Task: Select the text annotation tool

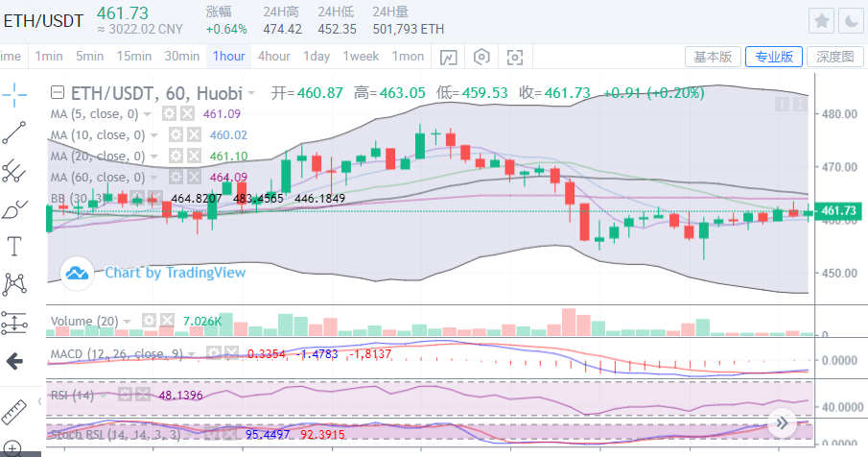Action: coord(14,246)
